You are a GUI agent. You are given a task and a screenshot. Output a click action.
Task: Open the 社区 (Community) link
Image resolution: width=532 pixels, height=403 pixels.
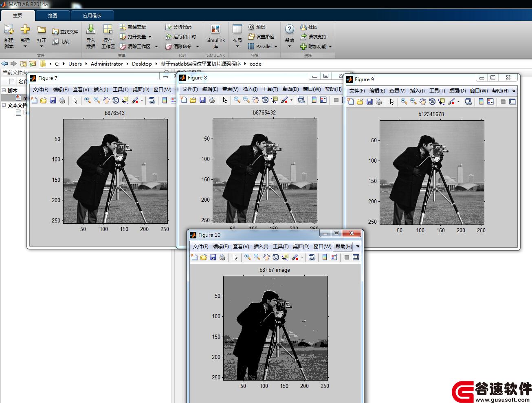[x=309, y=27]
